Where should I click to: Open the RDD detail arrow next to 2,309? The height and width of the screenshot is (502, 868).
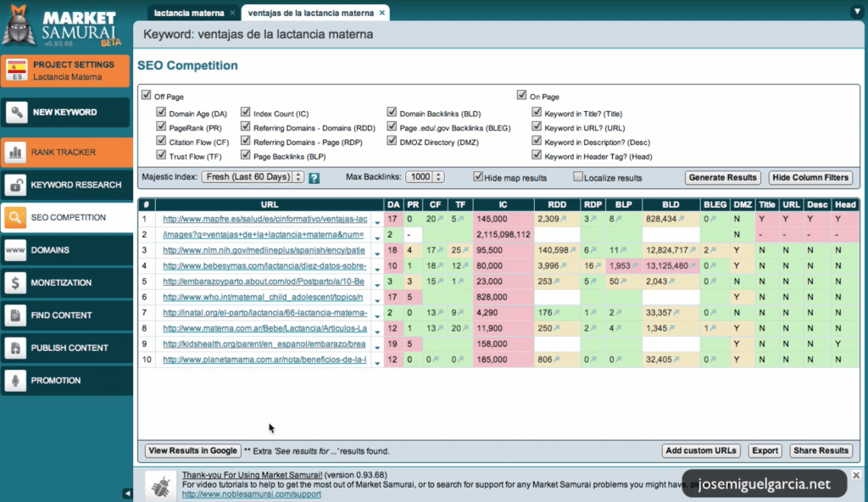pos(564,220)
